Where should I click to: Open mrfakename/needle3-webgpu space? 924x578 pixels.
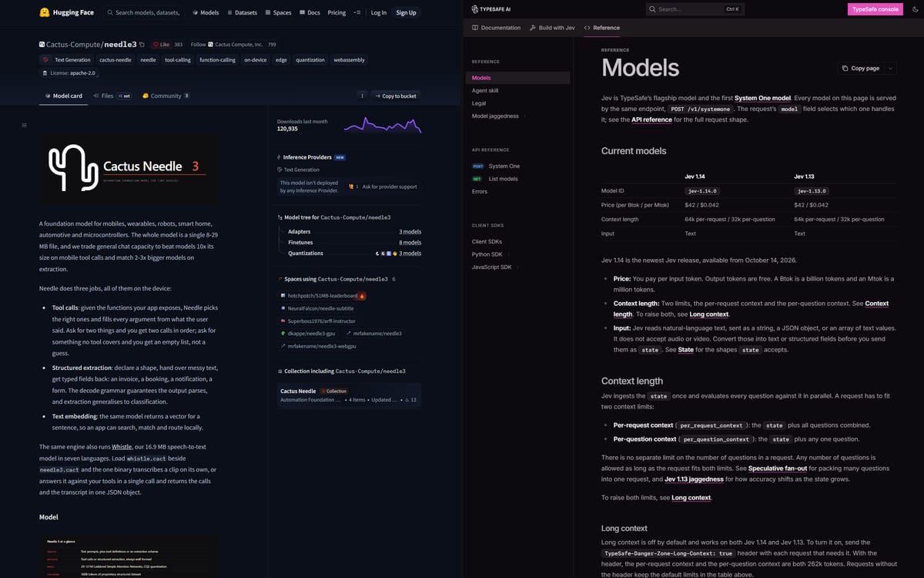317,346
